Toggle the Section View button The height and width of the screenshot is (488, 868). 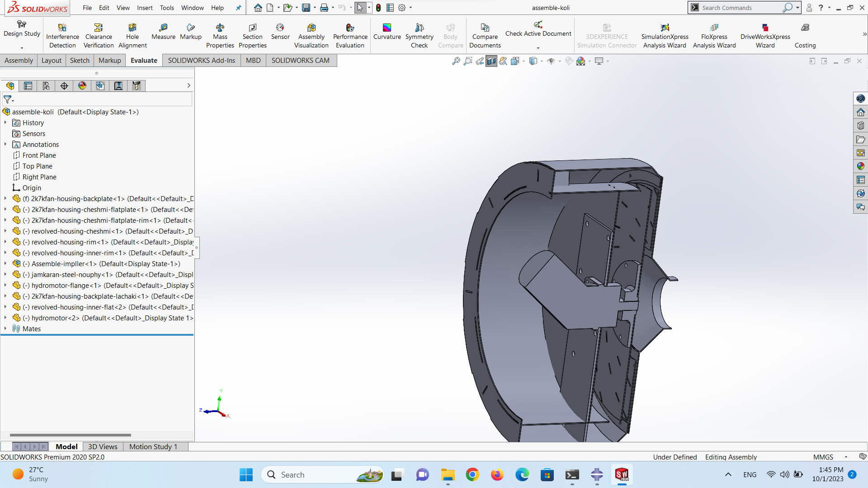[491, 61]
